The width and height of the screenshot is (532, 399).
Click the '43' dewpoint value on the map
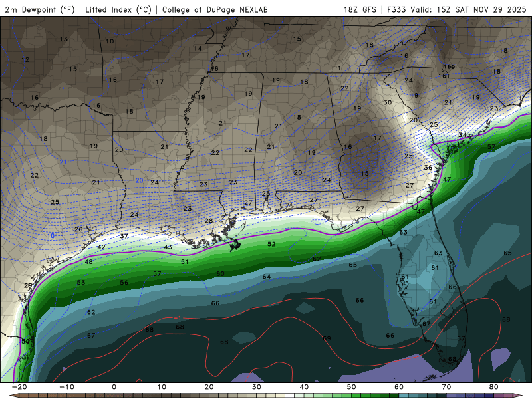coord(168,247)
